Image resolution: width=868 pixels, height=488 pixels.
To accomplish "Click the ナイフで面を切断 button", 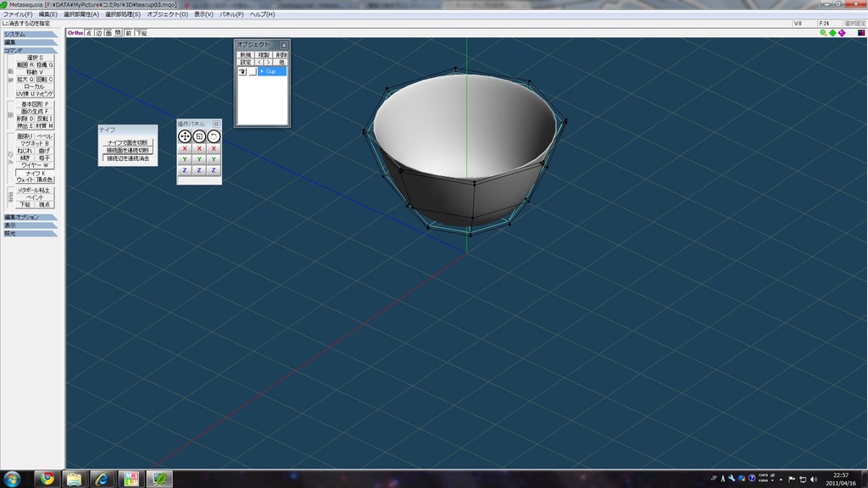I will point(127,142).
